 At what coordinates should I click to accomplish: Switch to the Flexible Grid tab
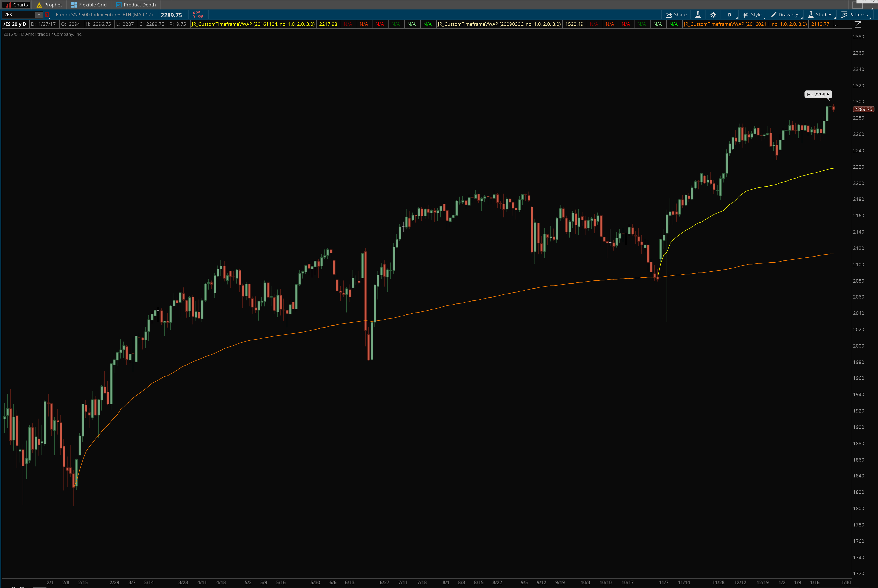click(89, 5)
